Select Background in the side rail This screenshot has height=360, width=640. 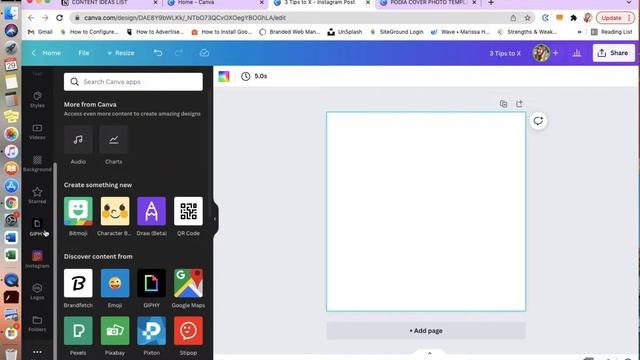(37, 164)
